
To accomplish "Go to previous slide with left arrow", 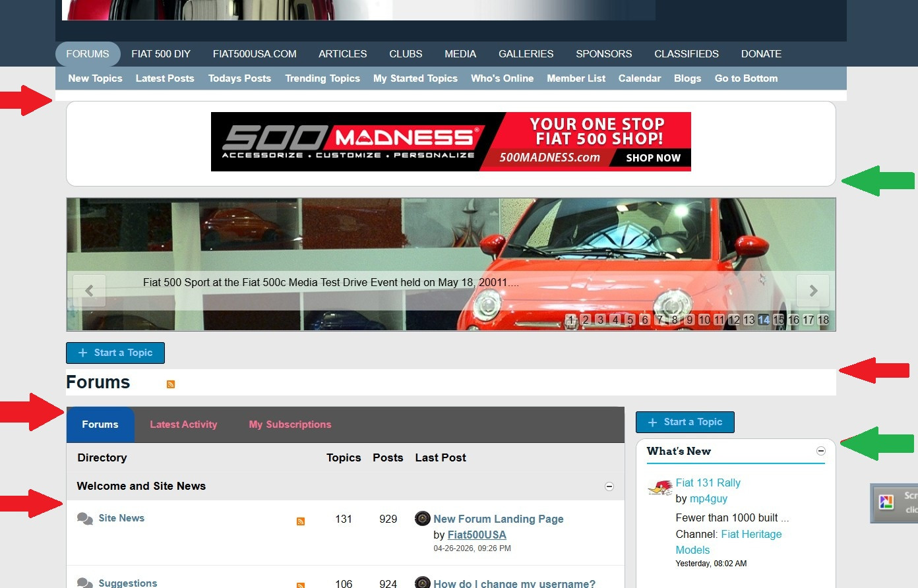I will pos(89,291).
